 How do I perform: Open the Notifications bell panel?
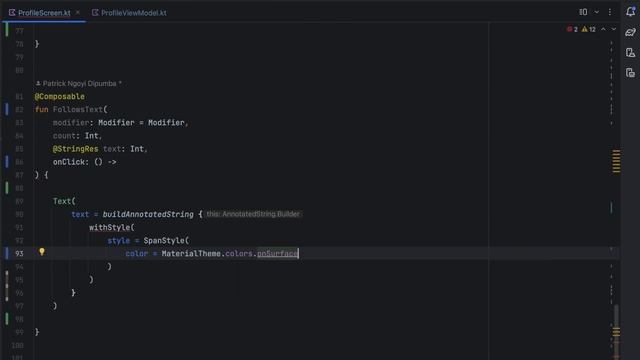pyautogui.click(x=631, y=12)
